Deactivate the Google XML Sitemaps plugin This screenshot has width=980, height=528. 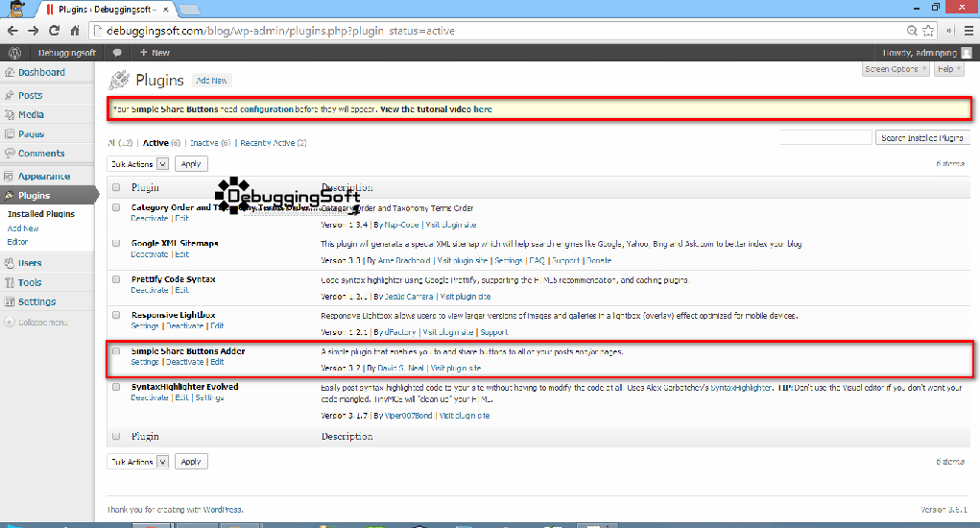coord(150,254)
